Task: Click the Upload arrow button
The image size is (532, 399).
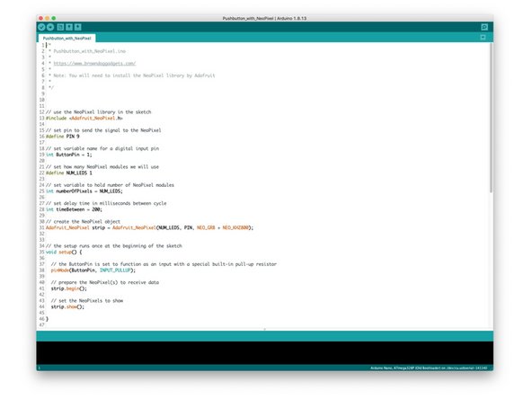Action: [x=50, y=27]
